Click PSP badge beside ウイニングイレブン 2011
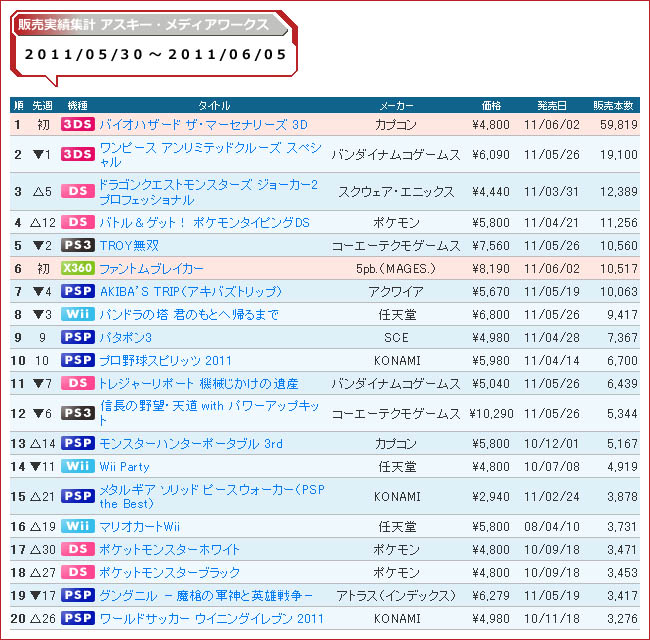Screen dimensions: 650x640 (78, 618)
